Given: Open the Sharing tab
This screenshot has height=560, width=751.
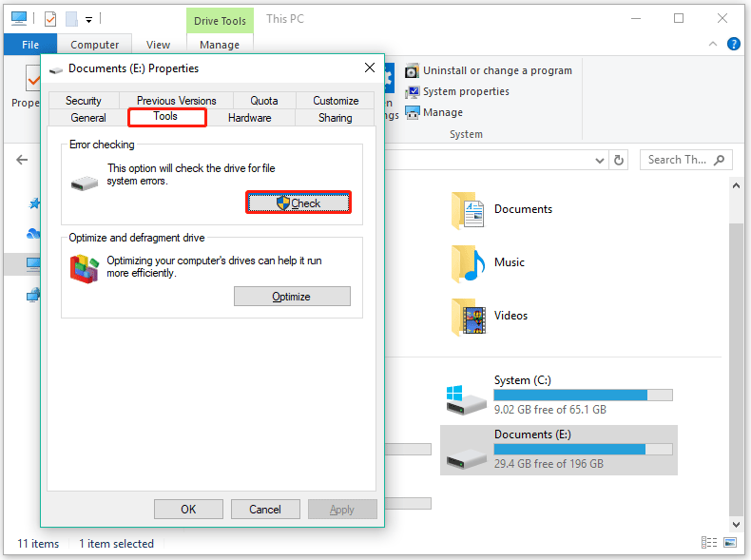Looking at the screenshot, I should [335, 118].
